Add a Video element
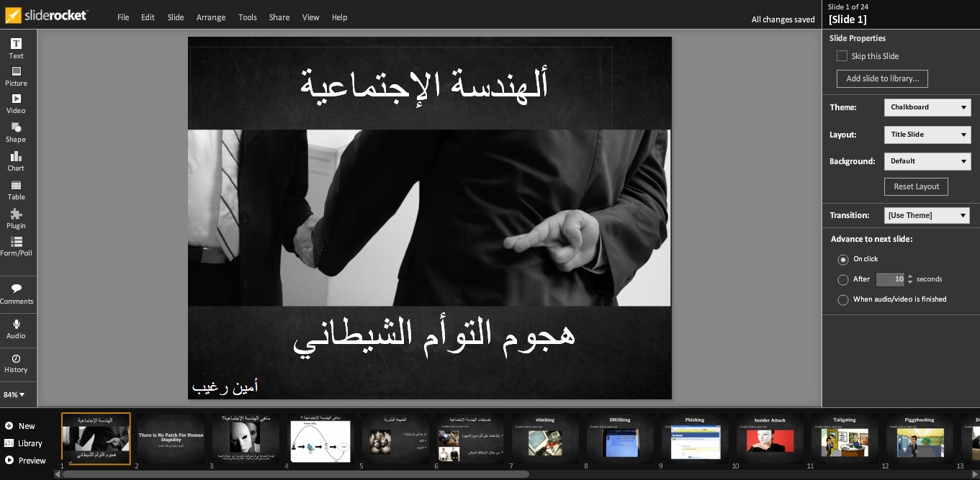 16,104
